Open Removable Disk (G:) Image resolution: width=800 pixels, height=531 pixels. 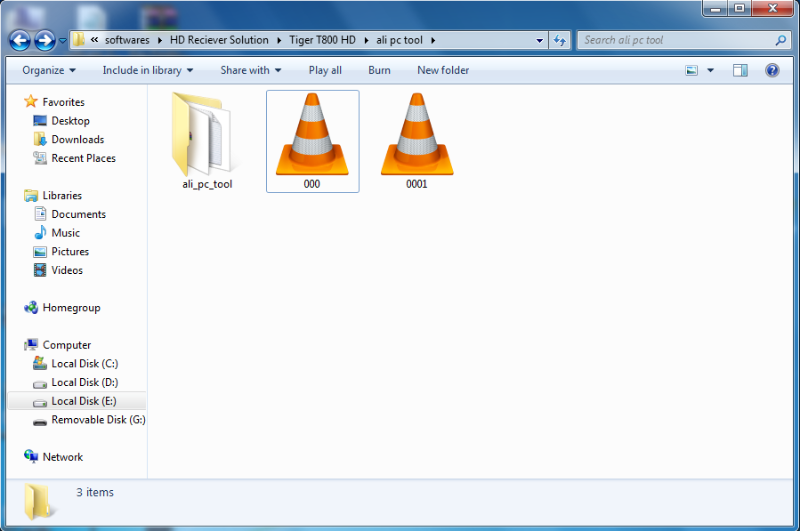(98, 420)
